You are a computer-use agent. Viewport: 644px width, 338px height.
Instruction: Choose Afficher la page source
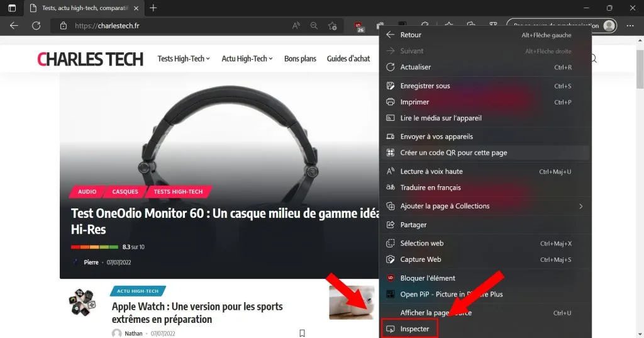pyautogui.click(x=485, y=313)
